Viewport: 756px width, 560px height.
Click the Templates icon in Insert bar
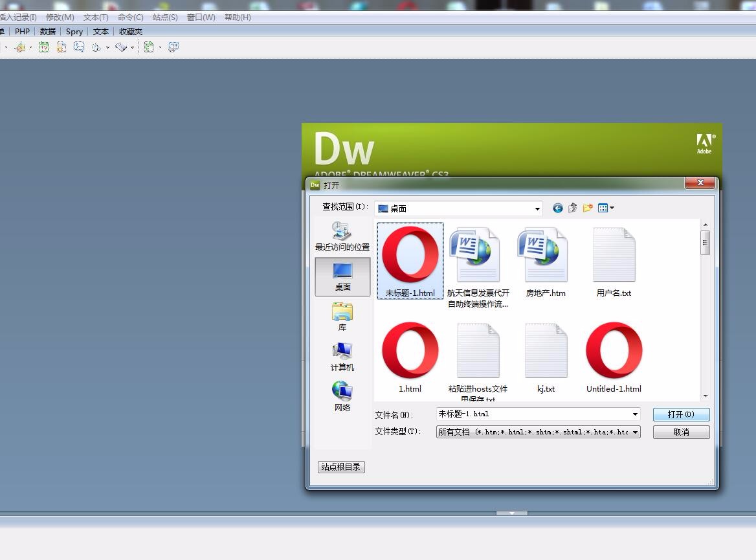pos(149,47)
